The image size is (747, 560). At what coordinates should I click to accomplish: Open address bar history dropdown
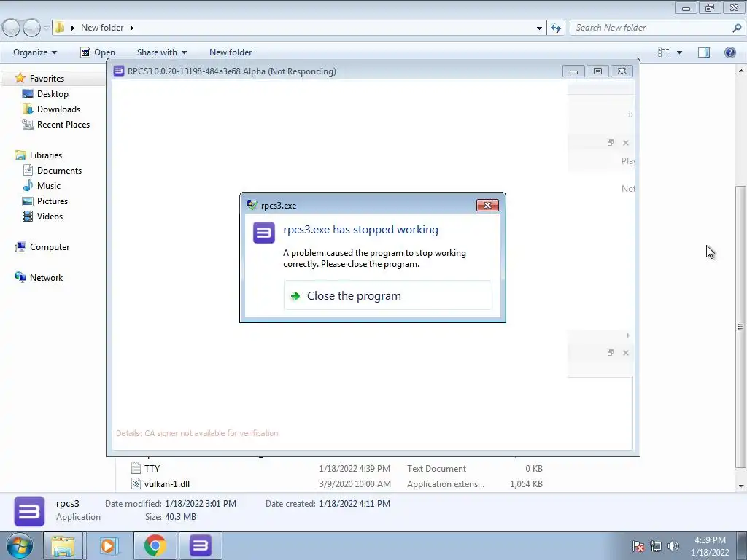[x=539, y=28]
